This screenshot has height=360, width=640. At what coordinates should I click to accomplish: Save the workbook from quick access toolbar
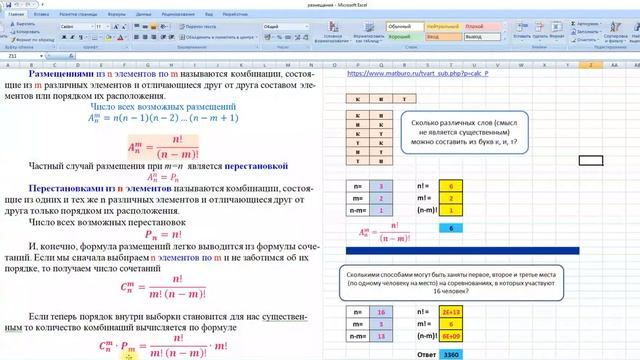coord(9,4)
